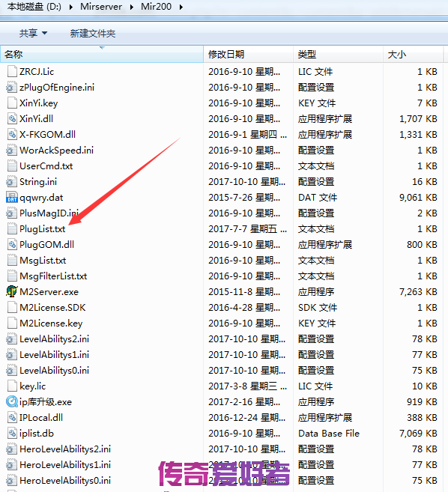Click the LevelAbilitys1.ini gear icon
This screenshot has width=448, height=492.
tap(12, 354)
